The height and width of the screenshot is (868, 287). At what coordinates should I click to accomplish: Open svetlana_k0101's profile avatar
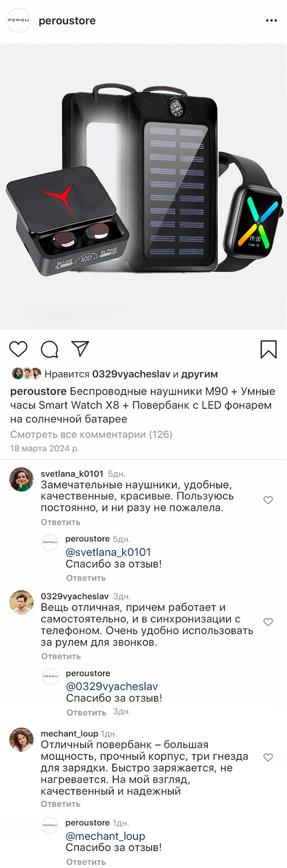click(x=22, y=479)
